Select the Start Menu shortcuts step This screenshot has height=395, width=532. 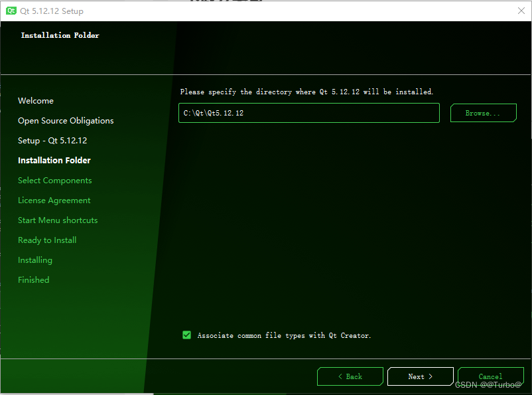click(58, 220)
